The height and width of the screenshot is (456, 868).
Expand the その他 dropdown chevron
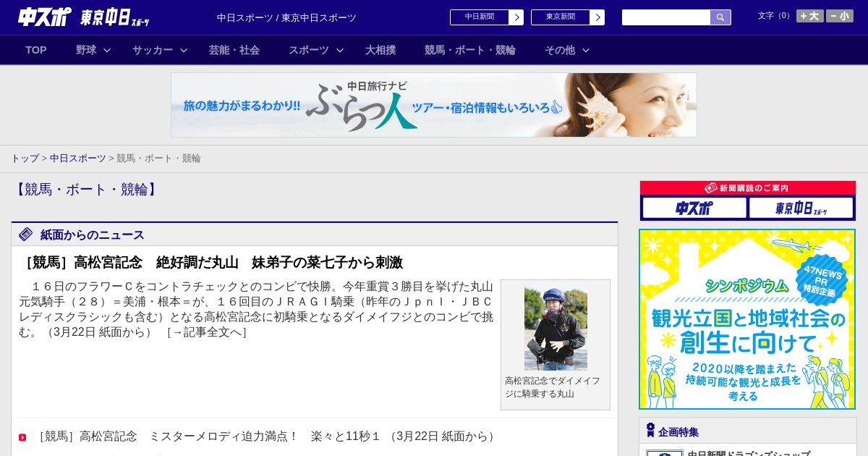tap(586, 50)
